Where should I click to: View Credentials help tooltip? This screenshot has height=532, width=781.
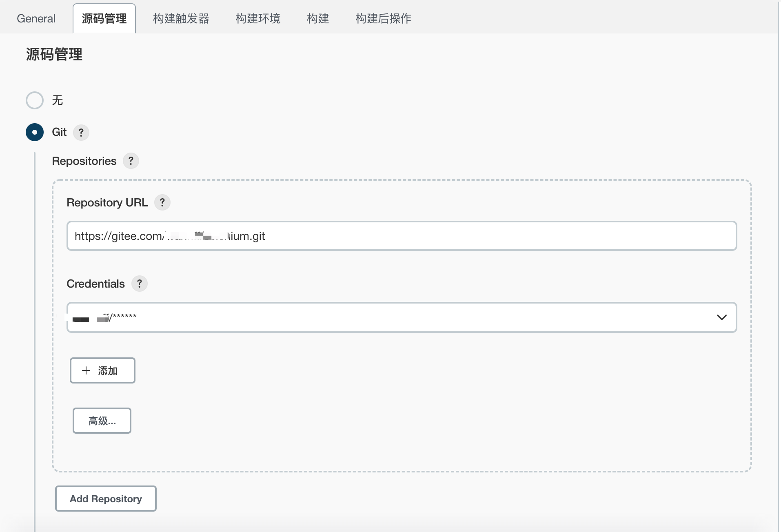(x=139, y=284)
